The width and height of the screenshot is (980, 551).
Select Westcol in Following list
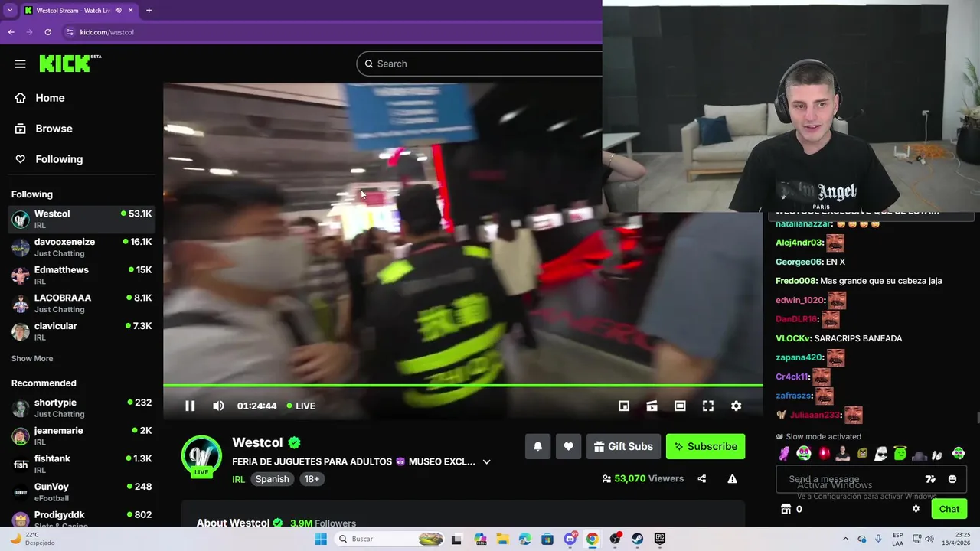point(82,219)
